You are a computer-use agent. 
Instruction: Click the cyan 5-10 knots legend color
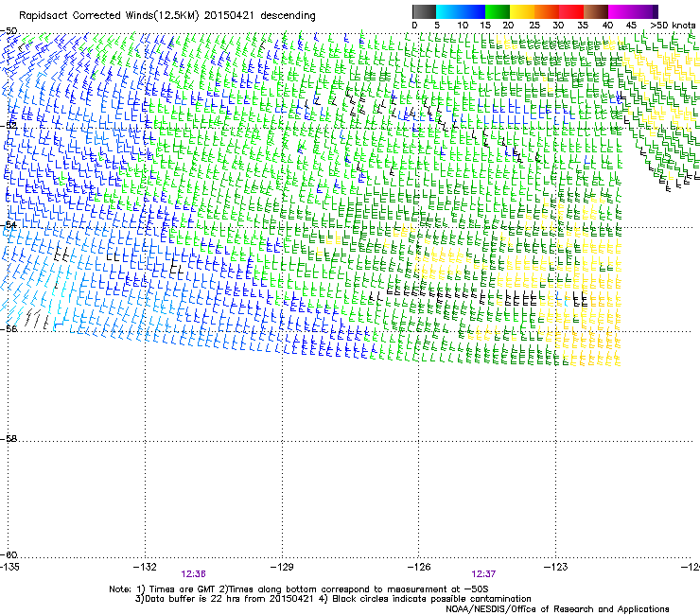point(448,11)
